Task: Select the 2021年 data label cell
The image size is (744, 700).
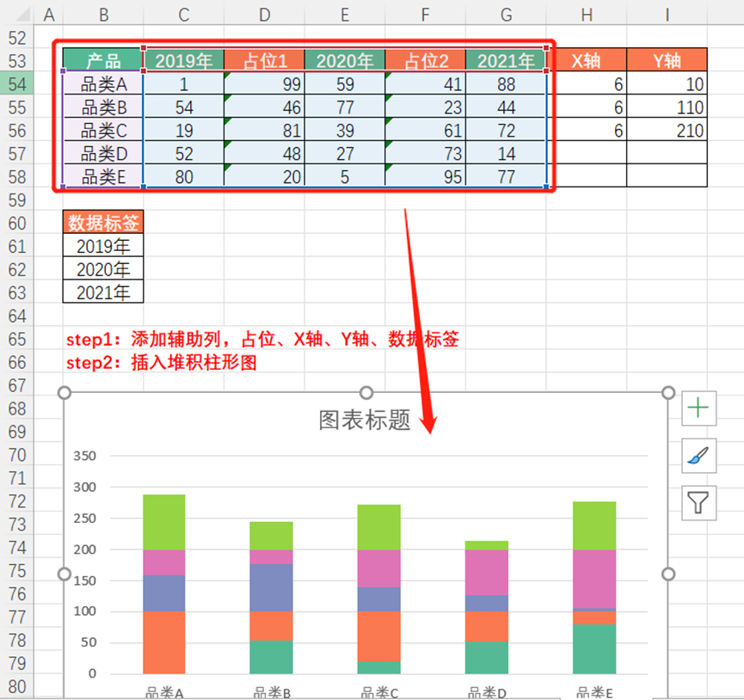Action: pyautogui.click(x=103, y=292)
